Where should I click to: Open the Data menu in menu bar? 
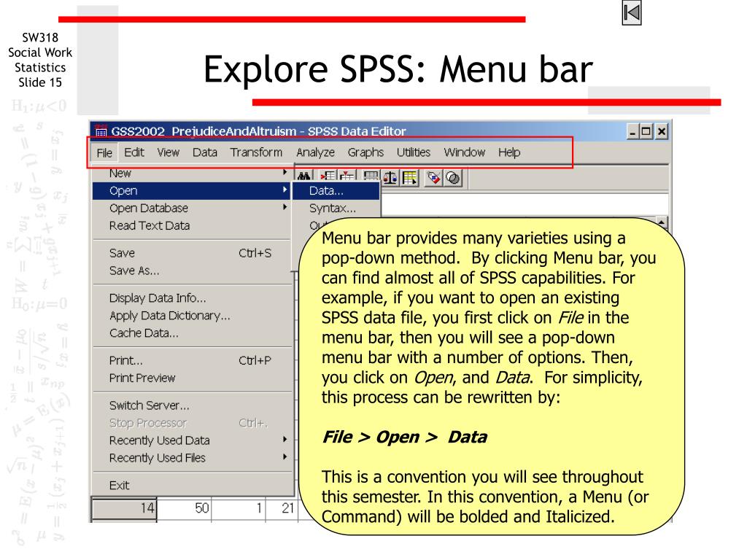click(x=205, y=152)
